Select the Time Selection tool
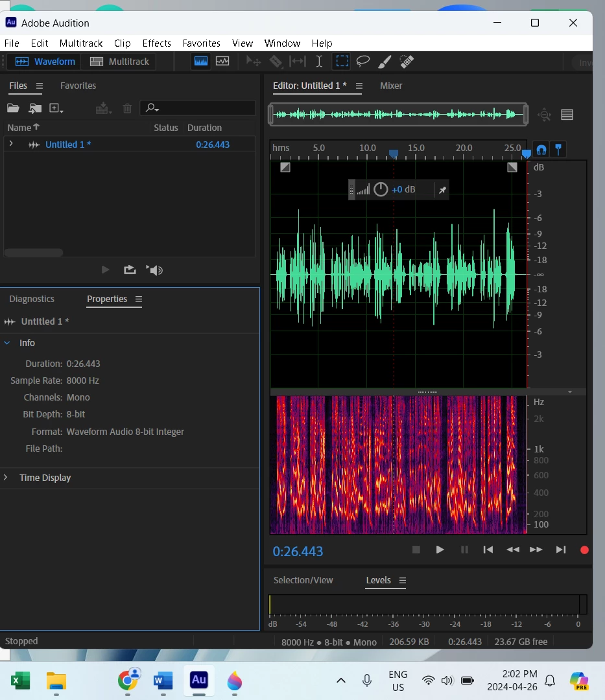The image size is (605, 700). click(319, 62)
